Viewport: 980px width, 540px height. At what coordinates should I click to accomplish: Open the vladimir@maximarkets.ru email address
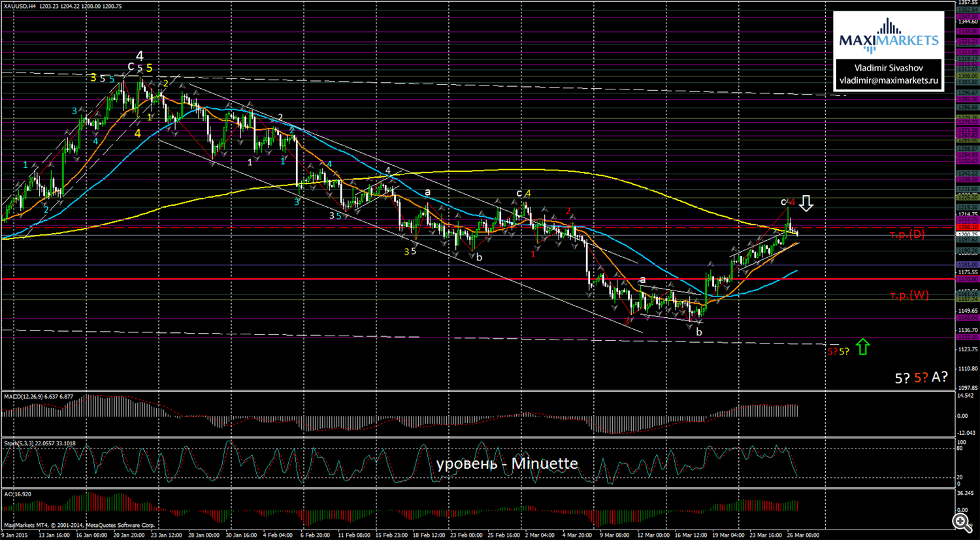pos(889,80)
